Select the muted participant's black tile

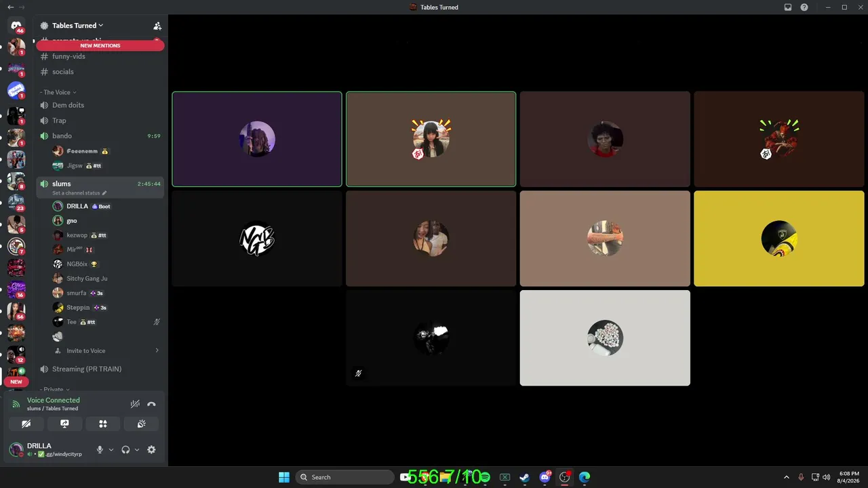431,338
